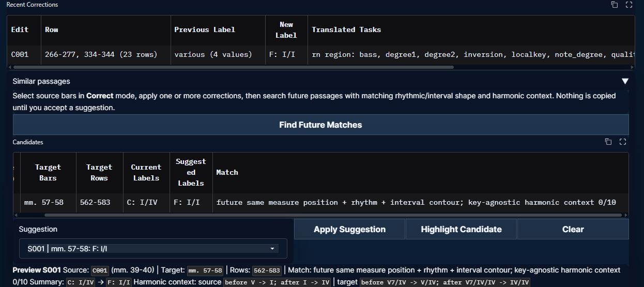644x287 pixels.
Task: Select the '562-583' target rows cell
Action: [x=99, y=202]
